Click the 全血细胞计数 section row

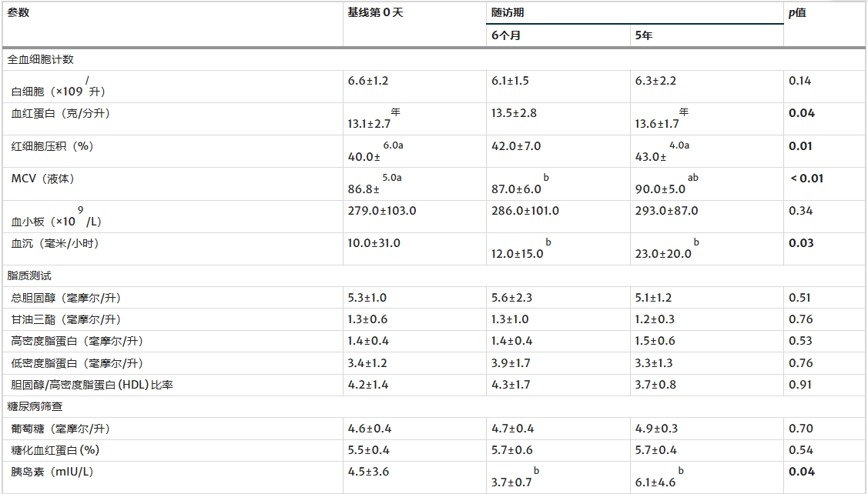tap(41, 59)
